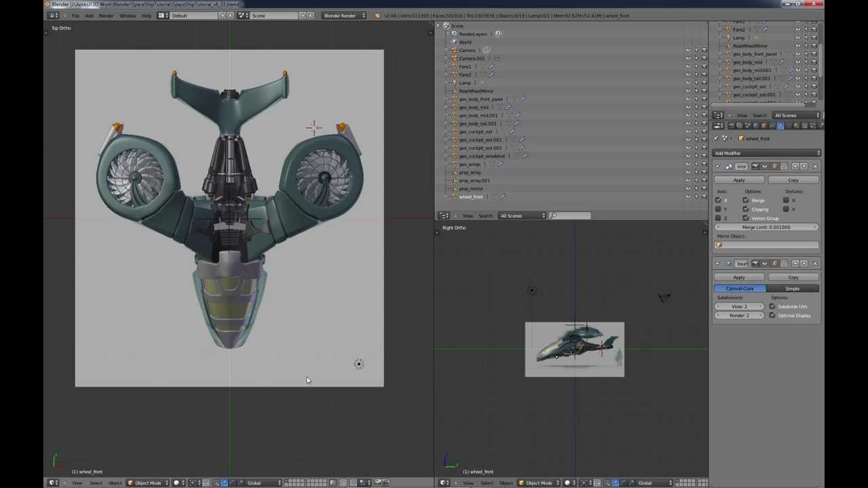The width and height of the screenshot is (868, 488).
Task: Click wrench modifier icon beside Fans1 in outliner
Action: click(491, 66)
